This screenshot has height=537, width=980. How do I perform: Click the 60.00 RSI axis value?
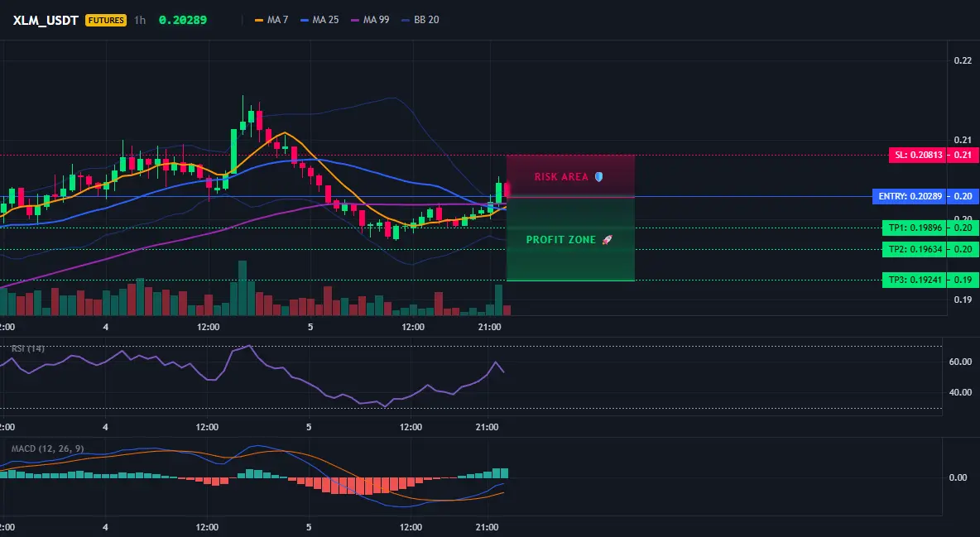[x=961, y=362]
